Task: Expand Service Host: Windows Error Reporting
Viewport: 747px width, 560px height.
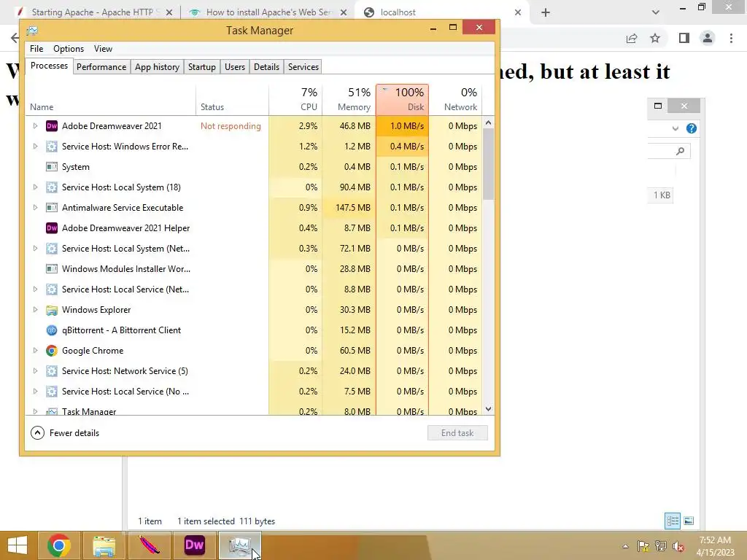Action: coord(35,147)
